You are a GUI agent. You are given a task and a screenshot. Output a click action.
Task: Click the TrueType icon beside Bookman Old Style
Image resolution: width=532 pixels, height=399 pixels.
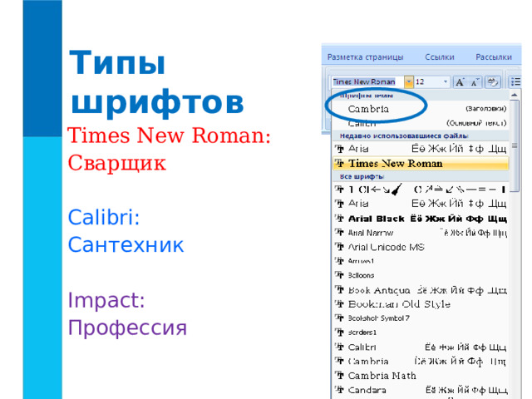point(339,304)
